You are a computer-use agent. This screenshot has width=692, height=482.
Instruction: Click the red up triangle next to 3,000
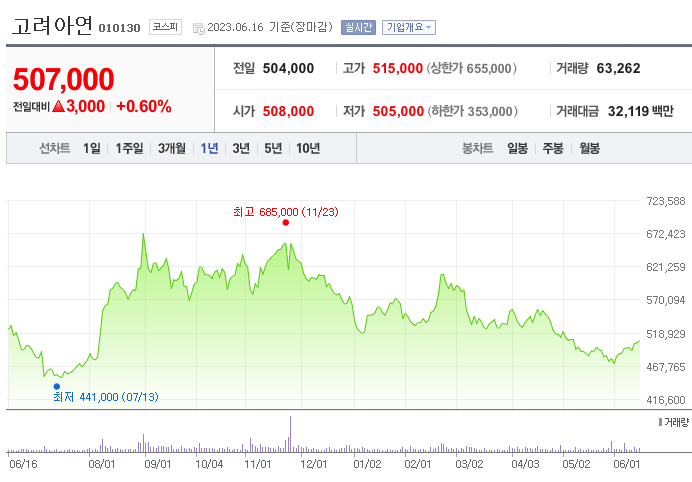pyautogui.click(x=58, y=106)
